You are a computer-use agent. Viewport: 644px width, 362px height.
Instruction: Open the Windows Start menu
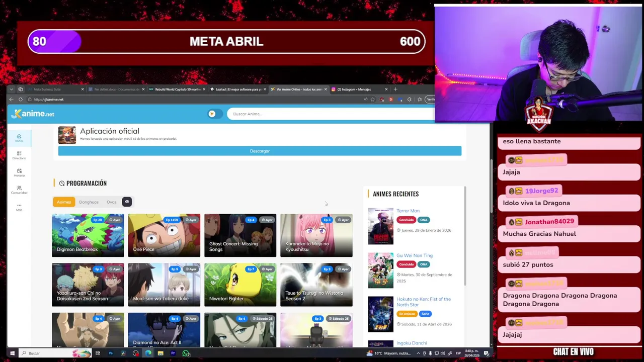(12, 353)
